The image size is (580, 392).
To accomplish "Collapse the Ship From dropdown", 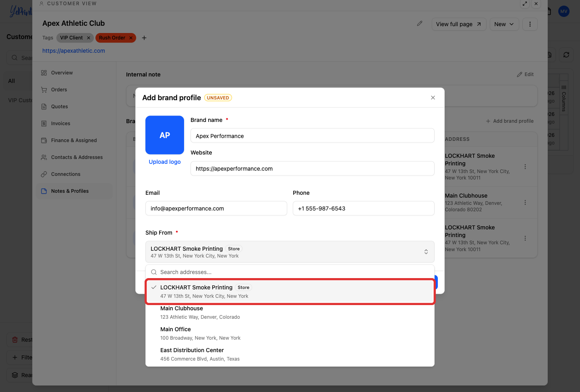I will point(290,252).
